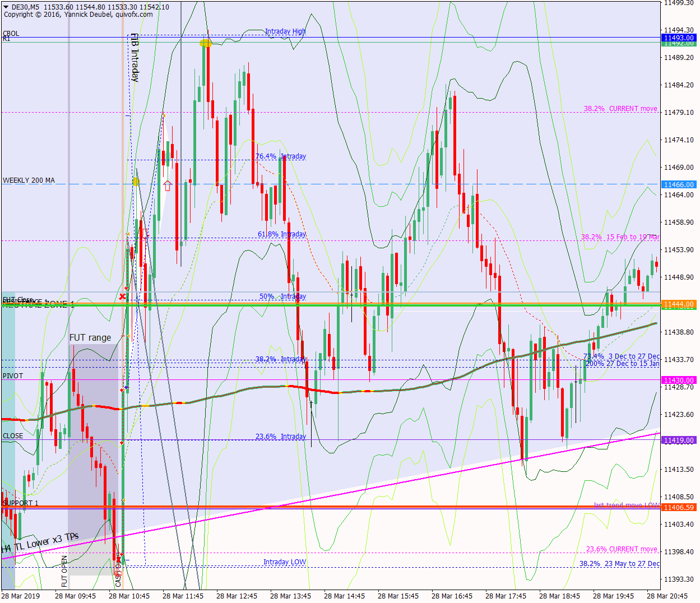Select the red X cross marker

pyautogui.click(x=122, y=296)
